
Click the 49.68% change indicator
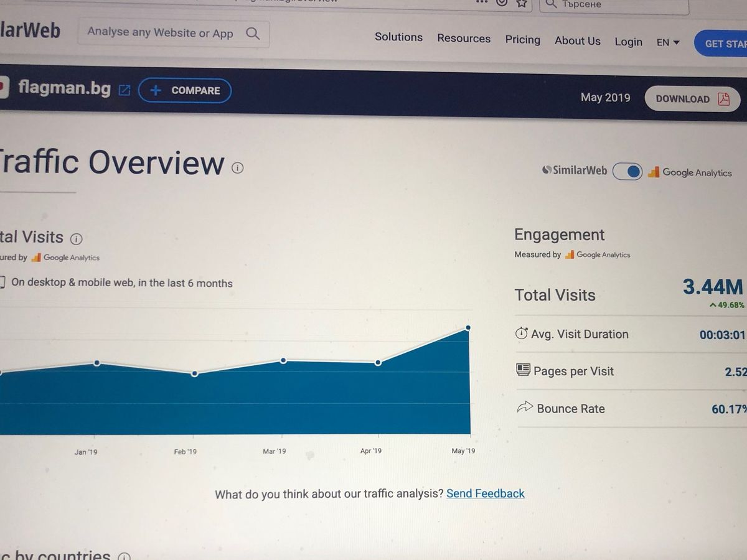tap(726, 305)
